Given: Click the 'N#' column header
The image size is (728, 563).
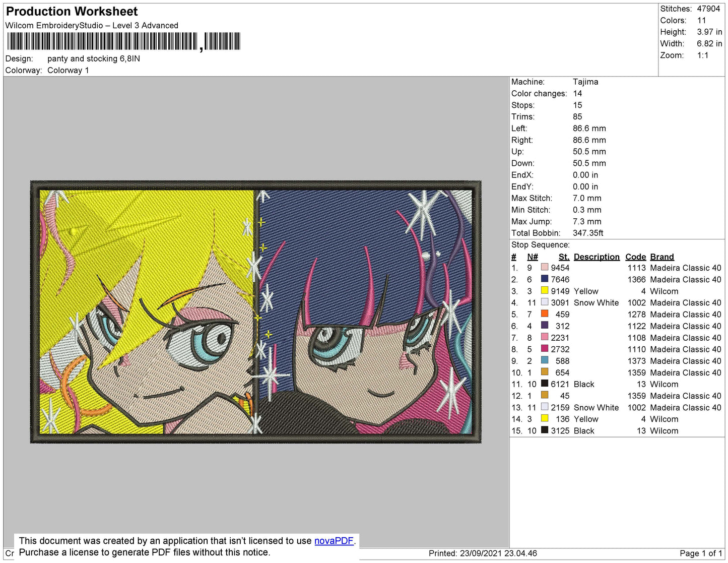Looking at the screenshot, I should pyautogui.click(x=532, y=257).
